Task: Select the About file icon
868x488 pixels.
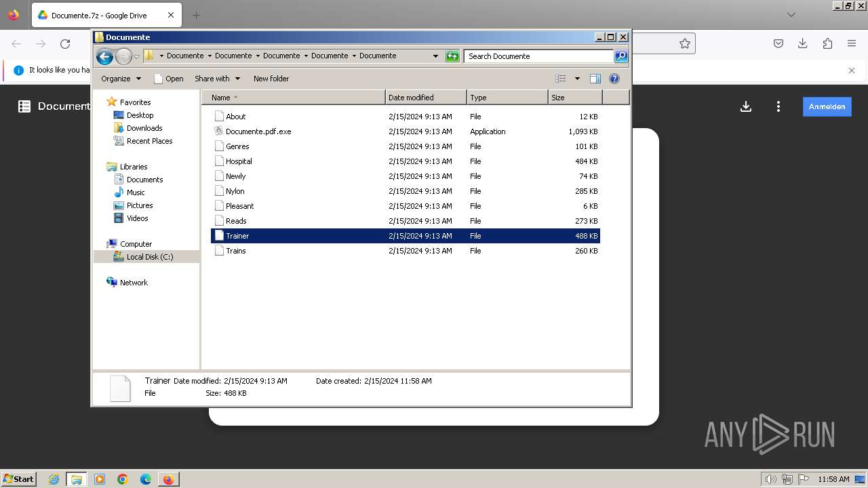Action: [219, 117]
